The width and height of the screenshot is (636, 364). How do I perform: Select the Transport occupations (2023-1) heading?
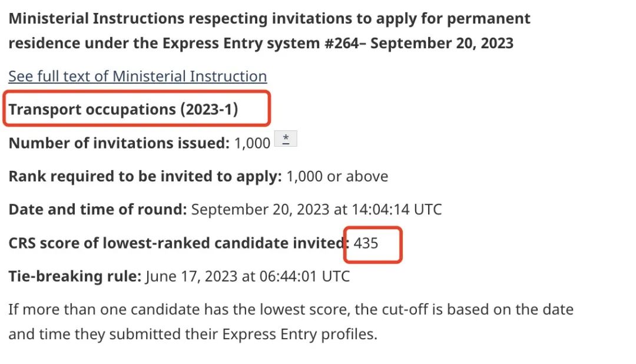point(123,109)
